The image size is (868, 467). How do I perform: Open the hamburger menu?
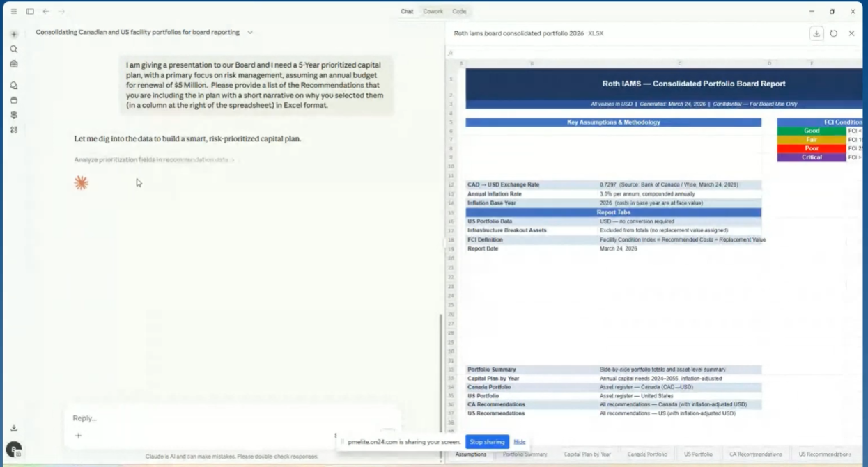pos(14,11)
